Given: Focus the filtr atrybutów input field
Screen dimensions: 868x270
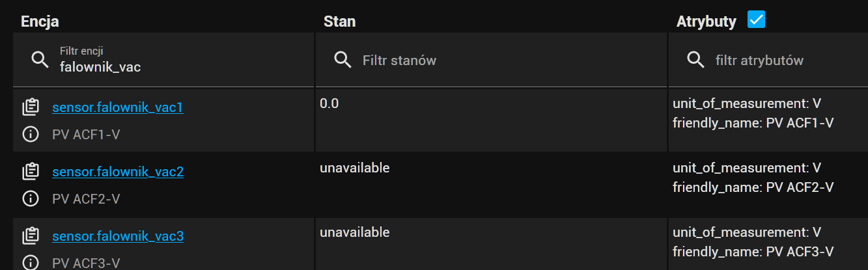Looking at the screenshot, I should click(x=781, y=61).
